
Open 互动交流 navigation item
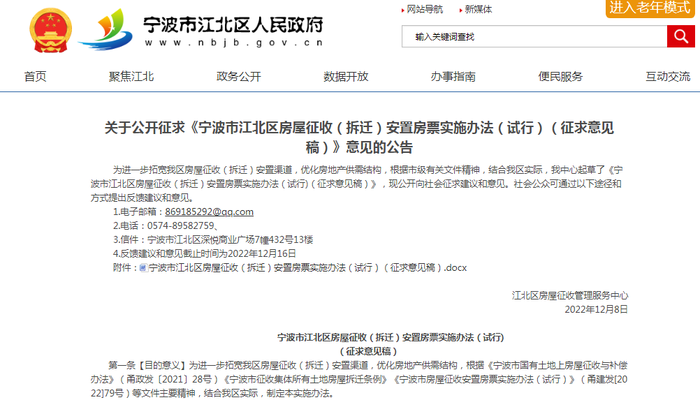pyautogui.click(x=668, y=76)
